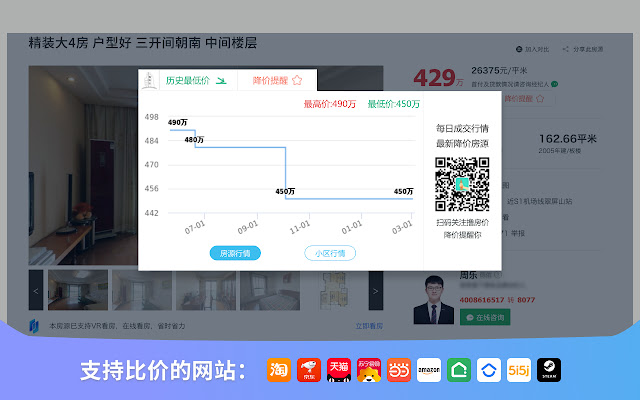Open the 立即看房 link
Screen dimensions: 640x400
click(x=369, y=326)
